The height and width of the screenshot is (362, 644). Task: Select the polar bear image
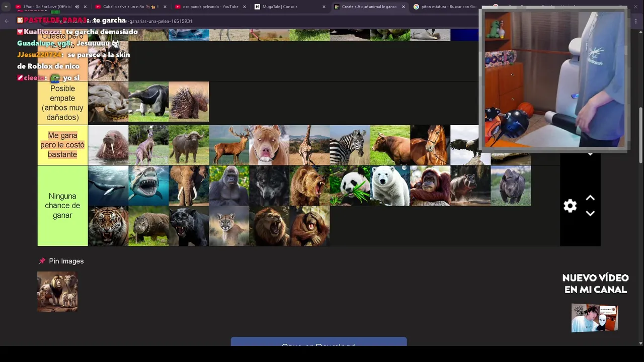click(390, 186)
